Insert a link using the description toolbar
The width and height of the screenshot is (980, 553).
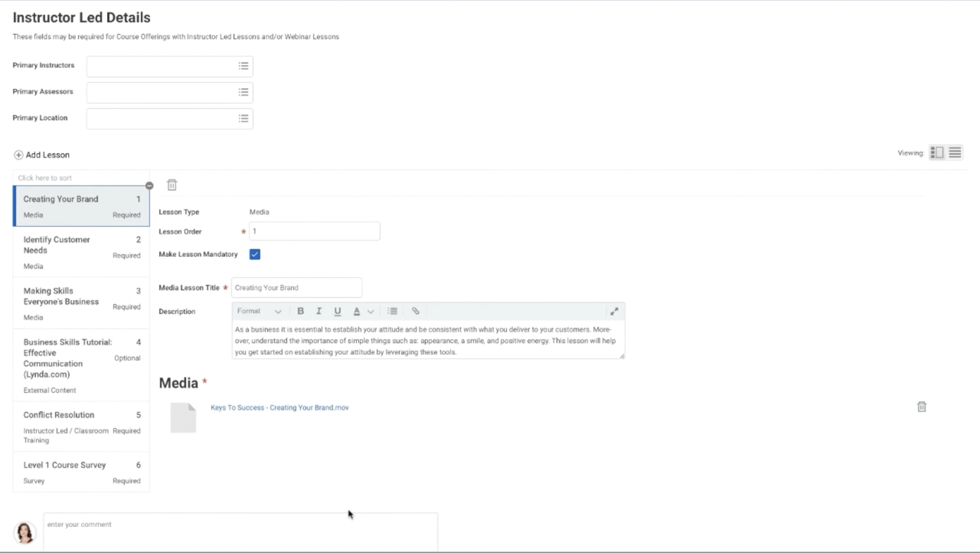[416, 311]
